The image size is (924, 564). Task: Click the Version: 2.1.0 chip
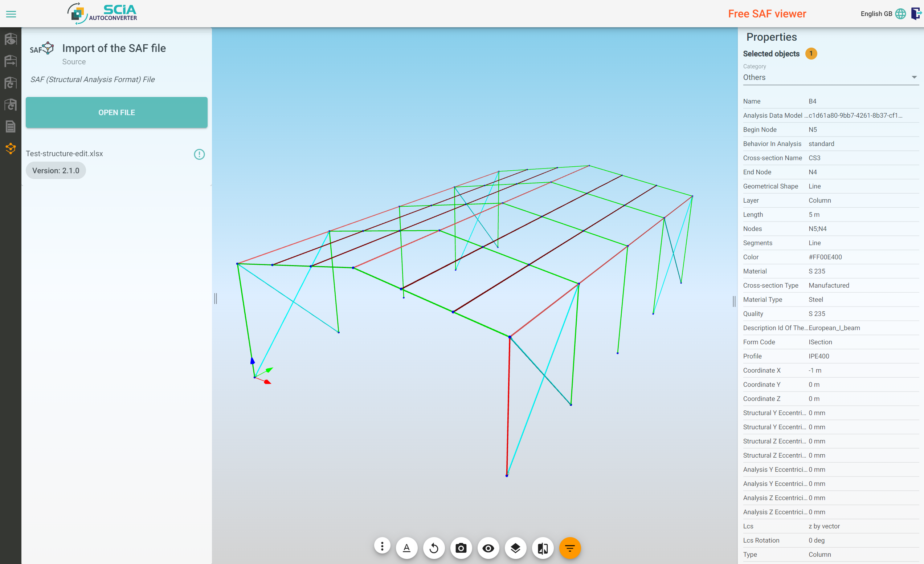(x=56, y=171)
